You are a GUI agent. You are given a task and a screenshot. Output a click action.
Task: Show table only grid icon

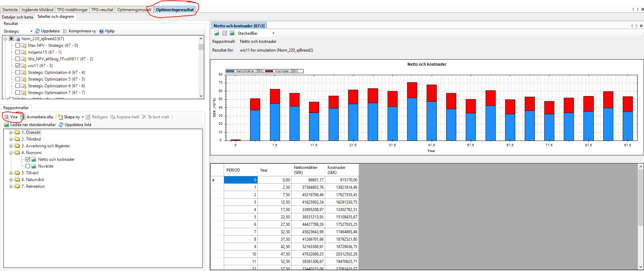click(224, 33)
